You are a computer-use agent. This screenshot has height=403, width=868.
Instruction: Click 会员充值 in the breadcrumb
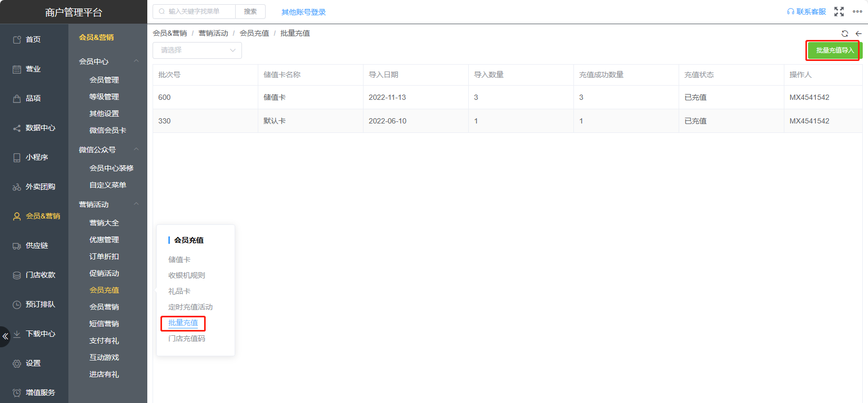click(254, 33)
